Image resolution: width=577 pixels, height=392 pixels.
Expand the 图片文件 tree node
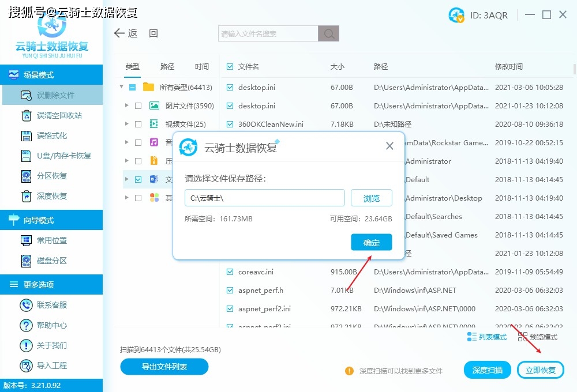[128, 105]
